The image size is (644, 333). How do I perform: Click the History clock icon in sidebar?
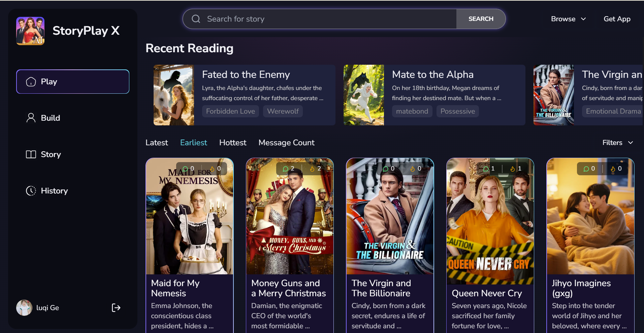click(x=31, y=191)
